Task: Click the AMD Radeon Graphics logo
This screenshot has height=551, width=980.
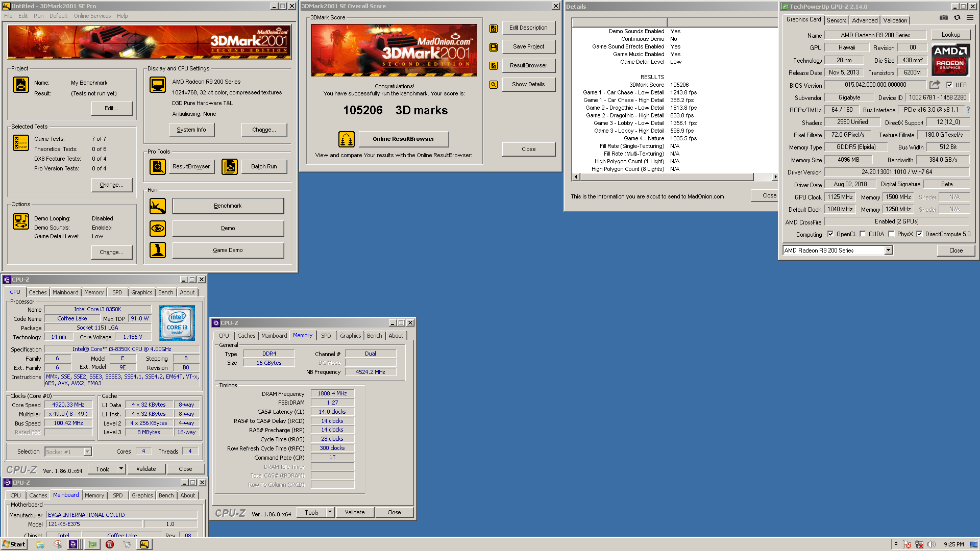Action: click(x=950, y=60)
